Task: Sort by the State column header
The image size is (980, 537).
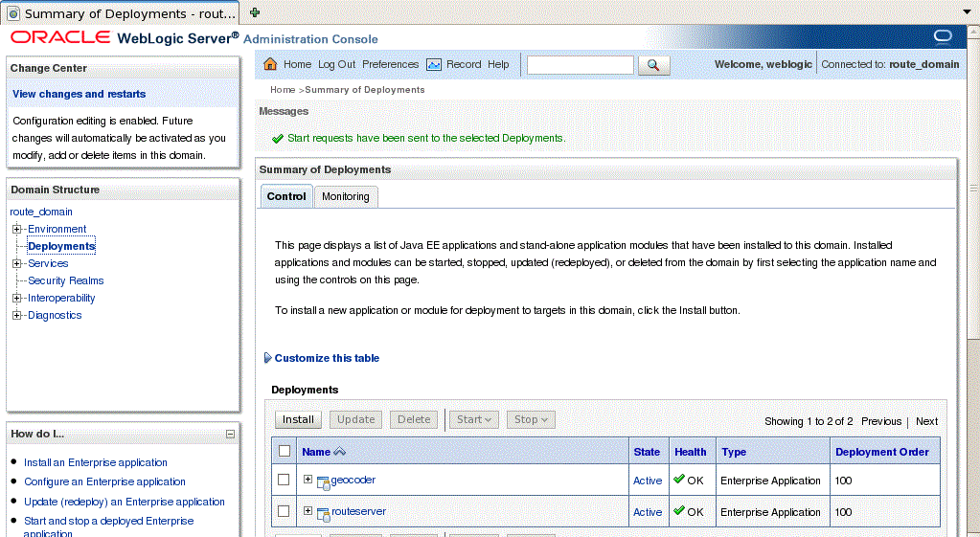Action: coord(647,452)
